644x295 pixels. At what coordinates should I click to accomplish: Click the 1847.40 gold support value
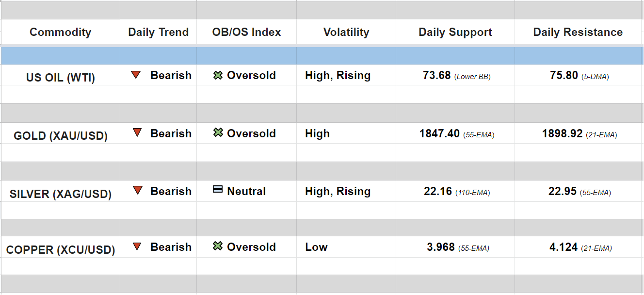(439, 133)
